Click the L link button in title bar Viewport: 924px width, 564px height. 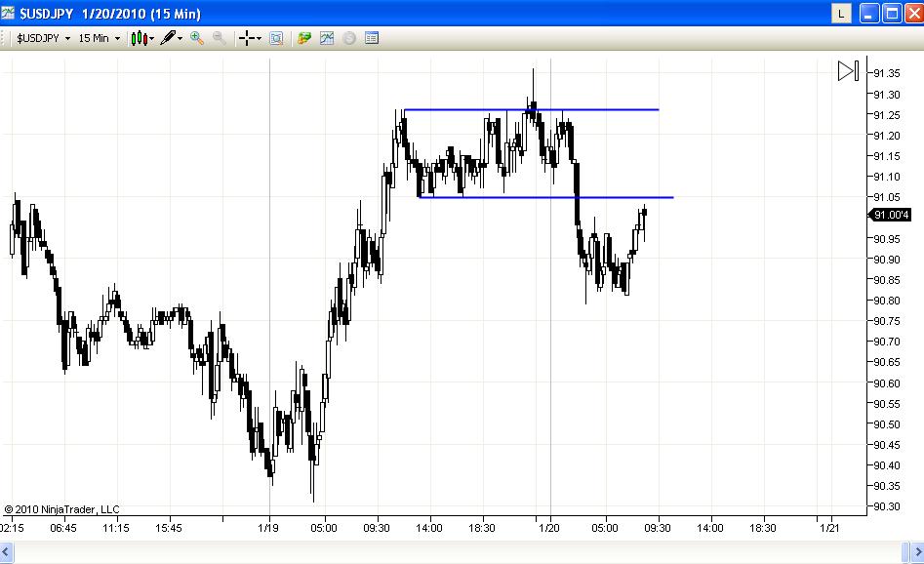[841, 13]
